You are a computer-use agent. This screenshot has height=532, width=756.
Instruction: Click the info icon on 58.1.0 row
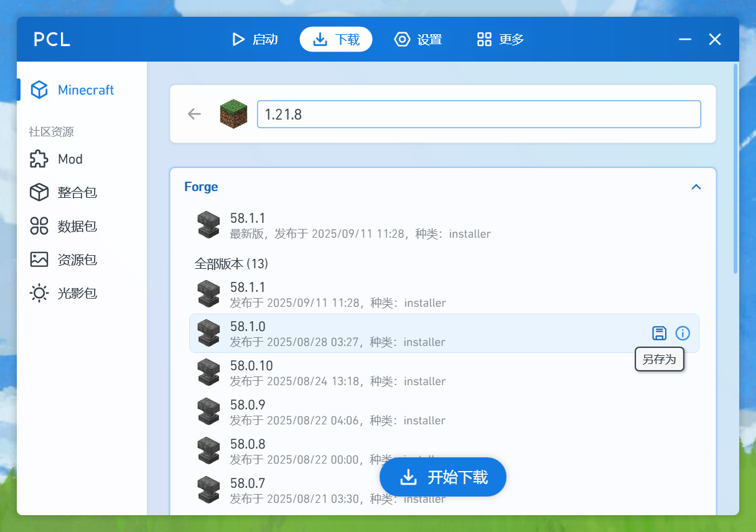coord(683,334)
